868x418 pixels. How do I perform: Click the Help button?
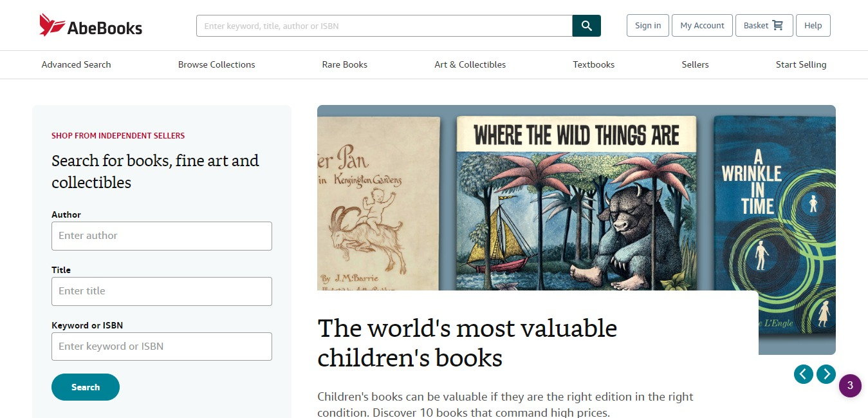click(x=813, y=26)
